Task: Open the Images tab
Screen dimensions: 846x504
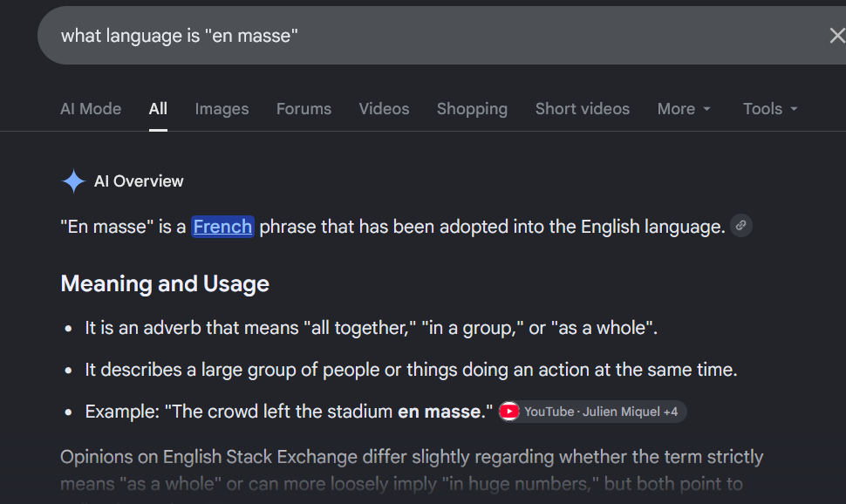Action: (x=222, y=108)
